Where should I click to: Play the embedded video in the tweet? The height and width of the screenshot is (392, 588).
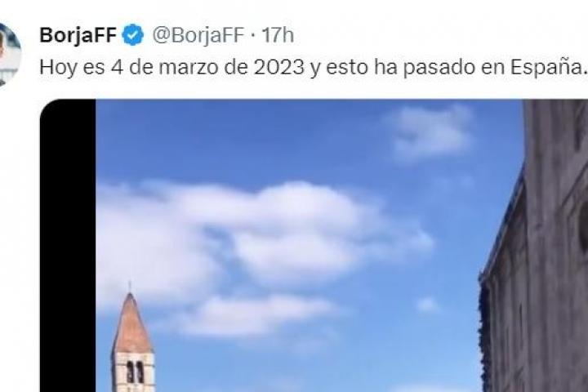click(x=314, y=246)
